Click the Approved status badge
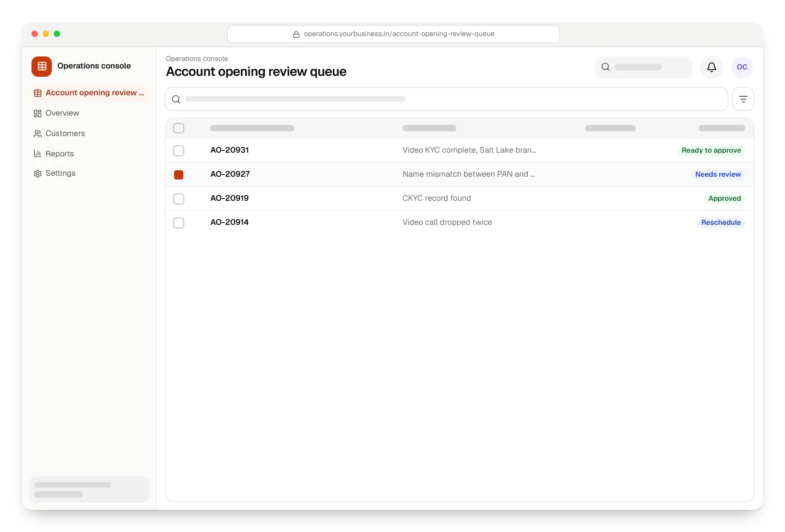The image size is (785, 532). click(724, 198)
